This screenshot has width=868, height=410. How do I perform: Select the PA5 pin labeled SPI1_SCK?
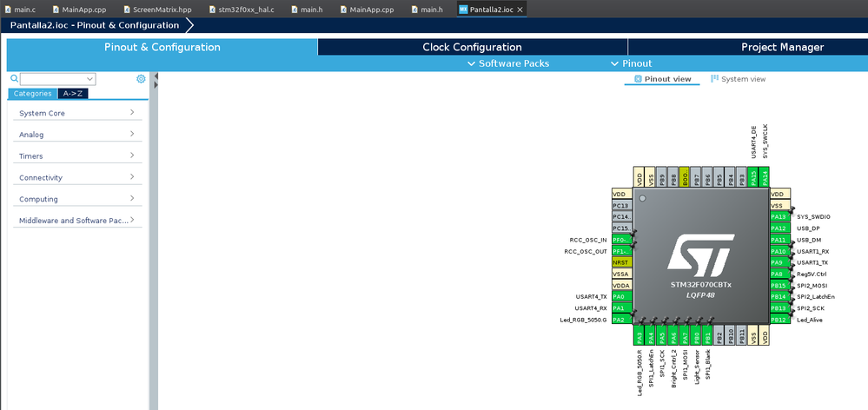[x=661, y=335]
